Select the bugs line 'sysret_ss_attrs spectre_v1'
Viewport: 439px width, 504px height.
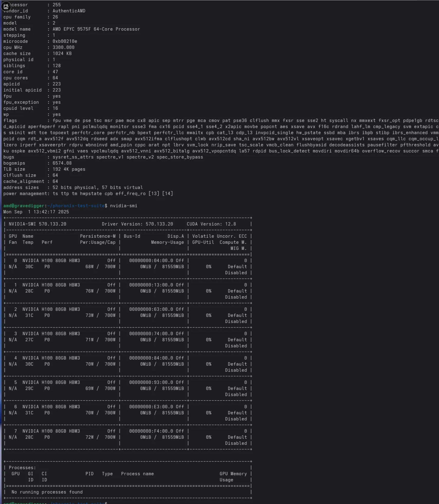pos(88,157)
